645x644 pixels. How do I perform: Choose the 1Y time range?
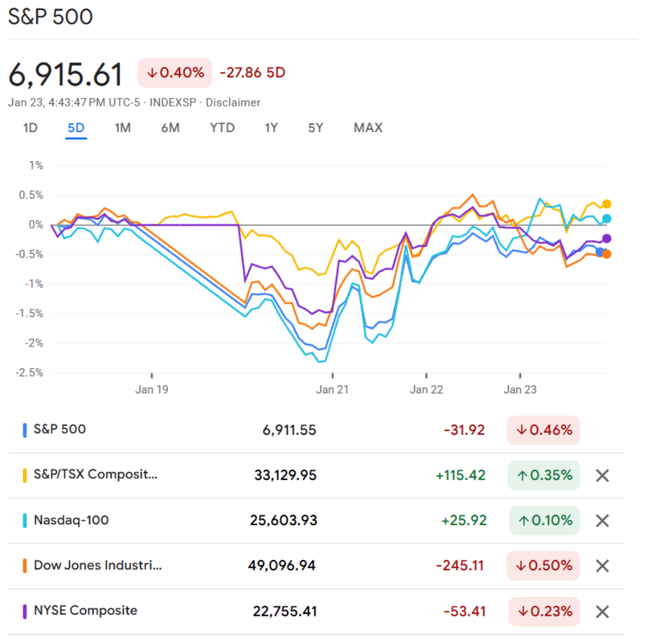coord(271,128)
